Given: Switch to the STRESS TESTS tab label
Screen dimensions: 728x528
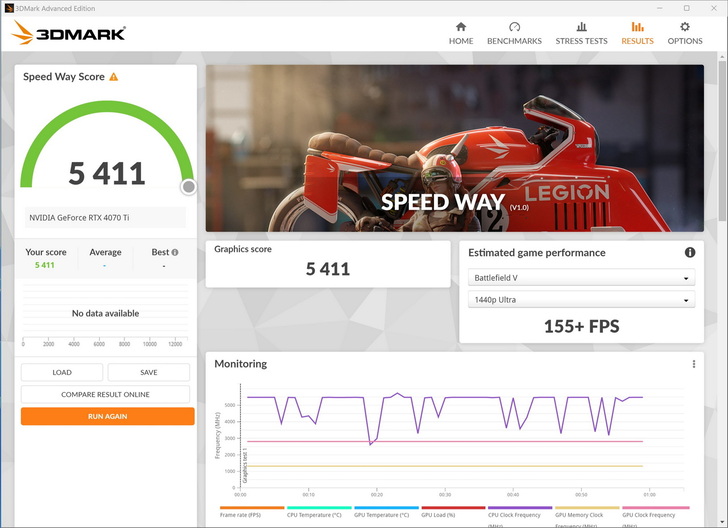Looking at the screenshot, I should pos(581,41).
